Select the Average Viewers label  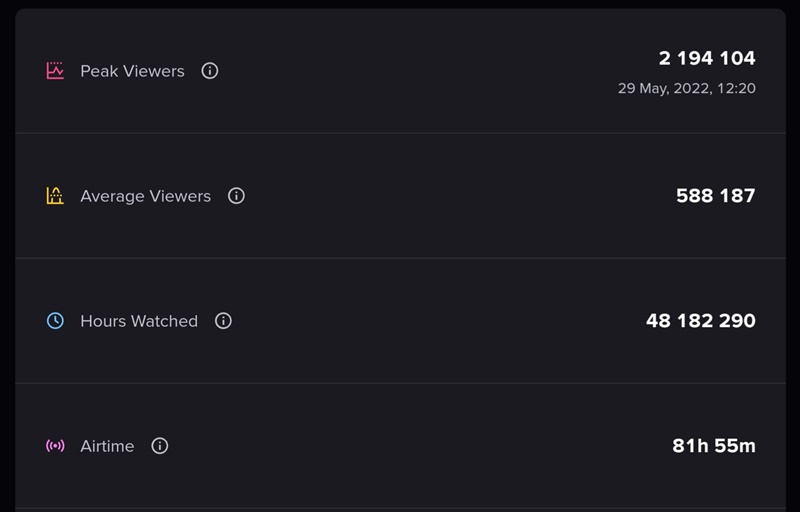(x=145, y=196)
